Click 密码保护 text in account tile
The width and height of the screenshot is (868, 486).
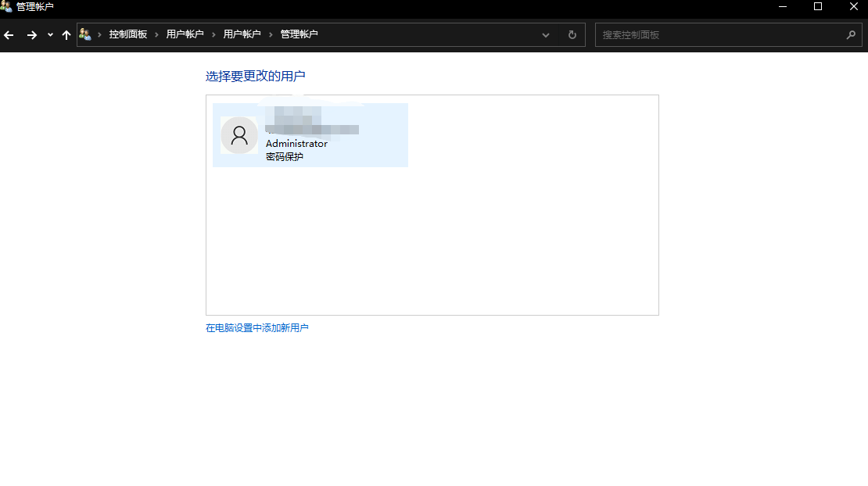[x=285, y=156]
